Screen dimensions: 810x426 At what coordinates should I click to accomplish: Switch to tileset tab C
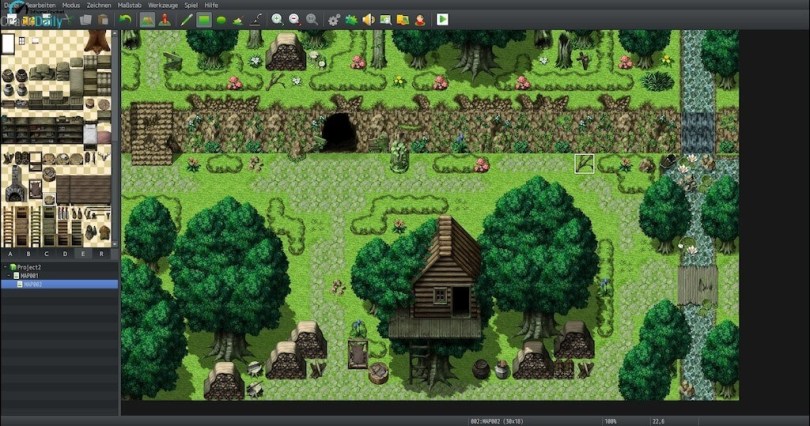46,254
